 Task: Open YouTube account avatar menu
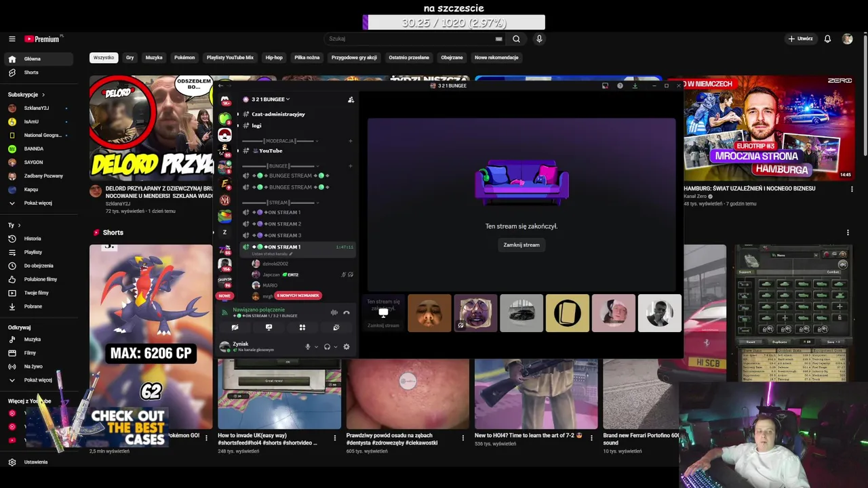(x=847, y=39)
